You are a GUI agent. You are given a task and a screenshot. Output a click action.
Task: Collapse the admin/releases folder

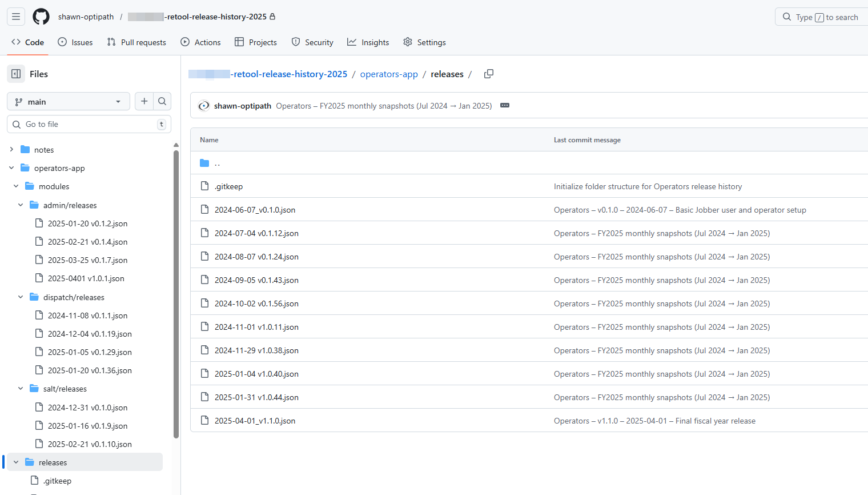(x=21, y=205)
